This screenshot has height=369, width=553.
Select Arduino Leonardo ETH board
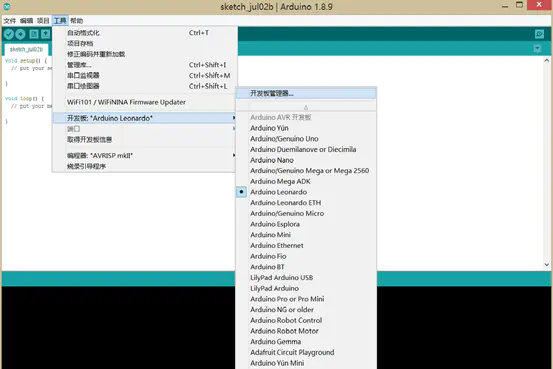click(x=306, y=203)
